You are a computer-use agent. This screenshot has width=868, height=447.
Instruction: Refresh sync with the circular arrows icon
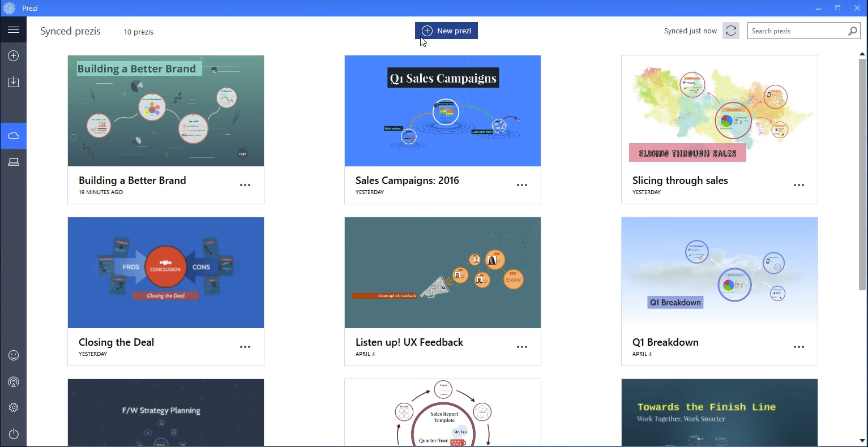click(x=731, y=31)
